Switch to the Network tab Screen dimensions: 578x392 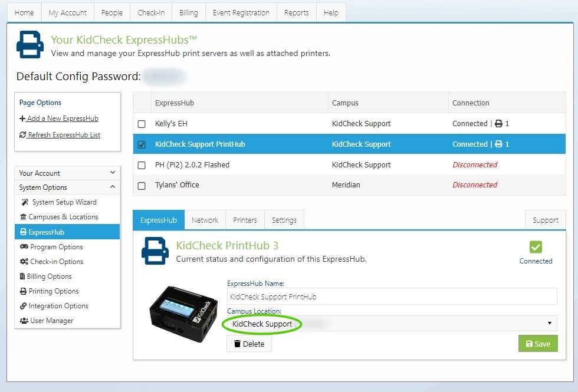point(205,220)
